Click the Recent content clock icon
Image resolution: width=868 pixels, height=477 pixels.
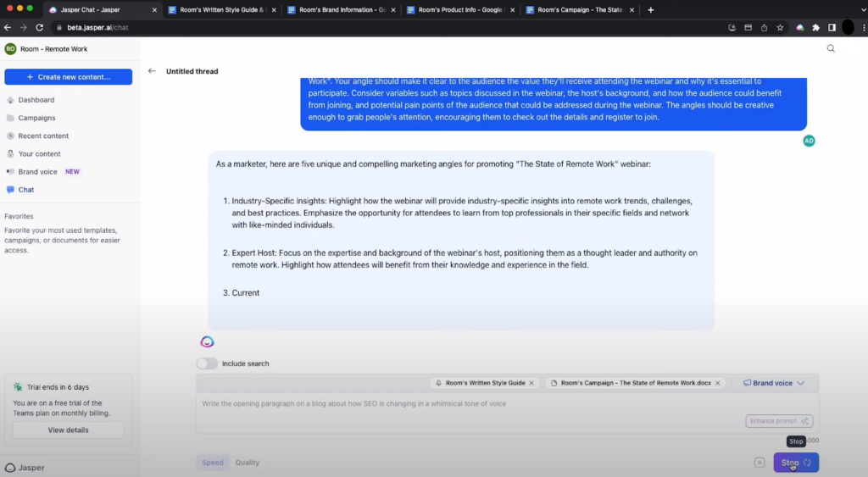(x=10, y=136)
